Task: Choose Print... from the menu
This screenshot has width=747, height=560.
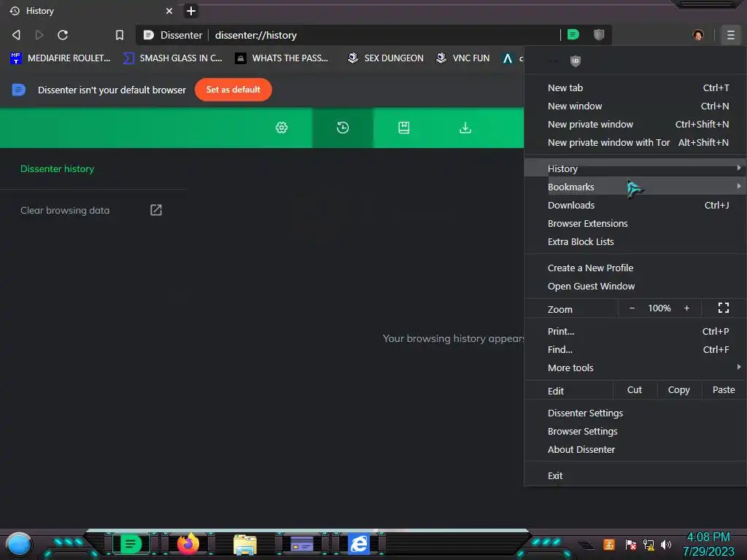Action: [x=635, y=332]
